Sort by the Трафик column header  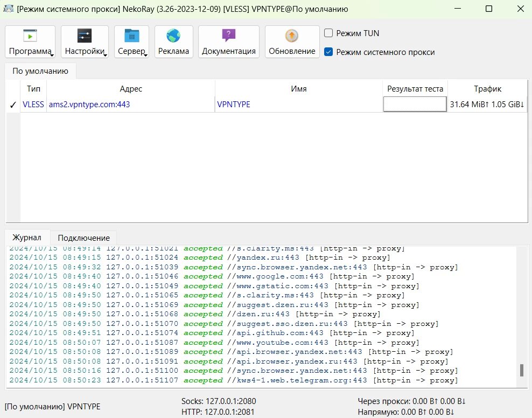tap(487, 88)
